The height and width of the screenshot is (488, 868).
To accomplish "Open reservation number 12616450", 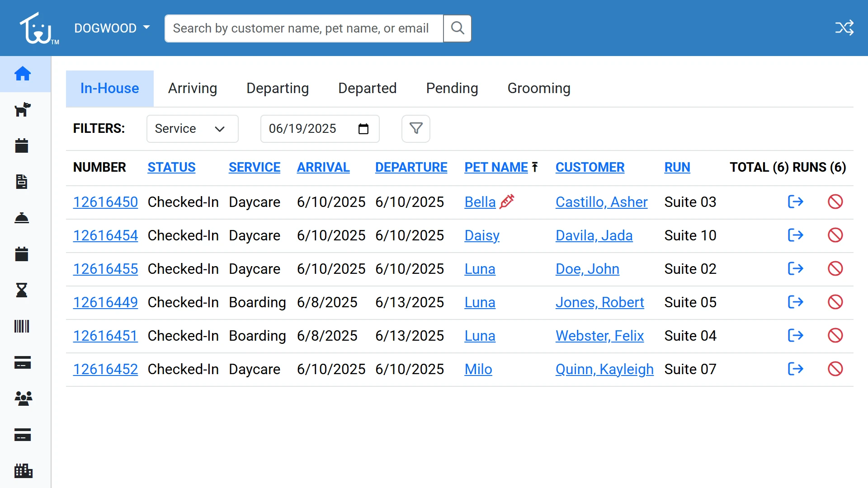I will (x=105, y=202).
